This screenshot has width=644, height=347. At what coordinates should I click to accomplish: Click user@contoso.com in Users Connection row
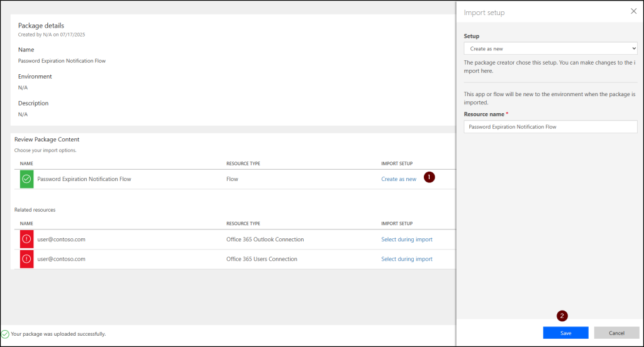pyautogui.click(x=61, y=259)
